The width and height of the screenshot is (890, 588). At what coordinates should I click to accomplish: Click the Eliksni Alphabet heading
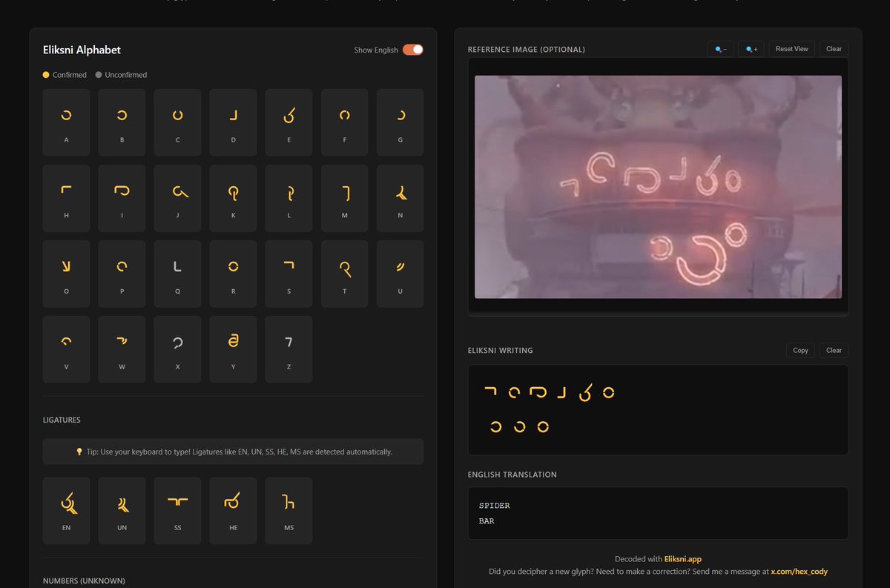[x=82, y=50]
